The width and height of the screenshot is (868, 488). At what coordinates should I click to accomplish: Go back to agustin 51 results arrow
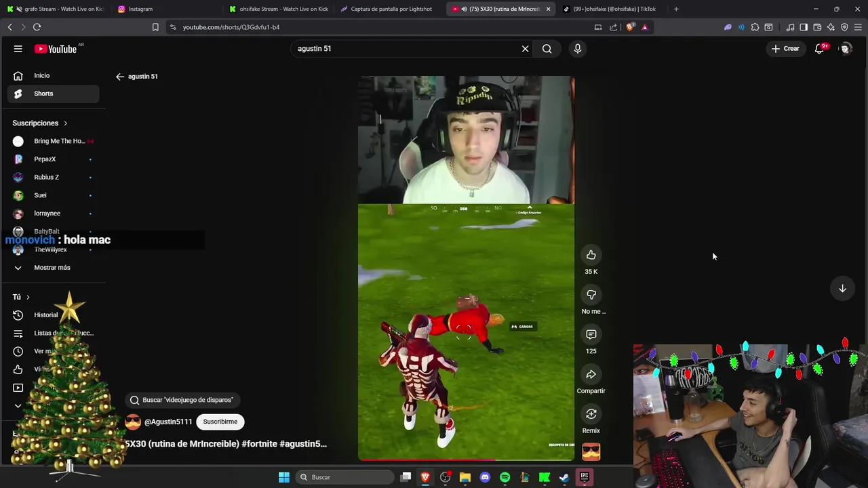[120, 77]
